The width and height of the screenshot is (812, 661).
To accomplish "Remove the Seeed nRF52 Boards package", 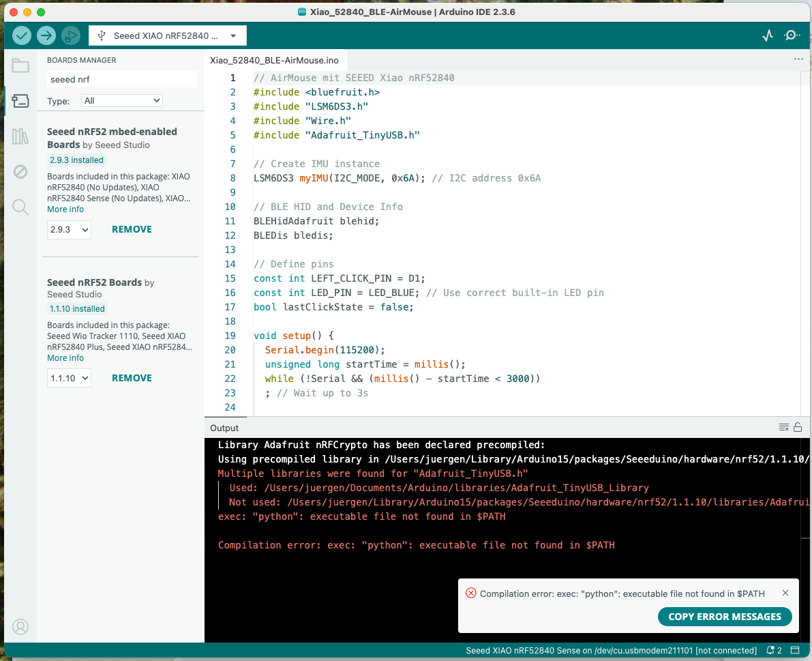I will [132, 378].
